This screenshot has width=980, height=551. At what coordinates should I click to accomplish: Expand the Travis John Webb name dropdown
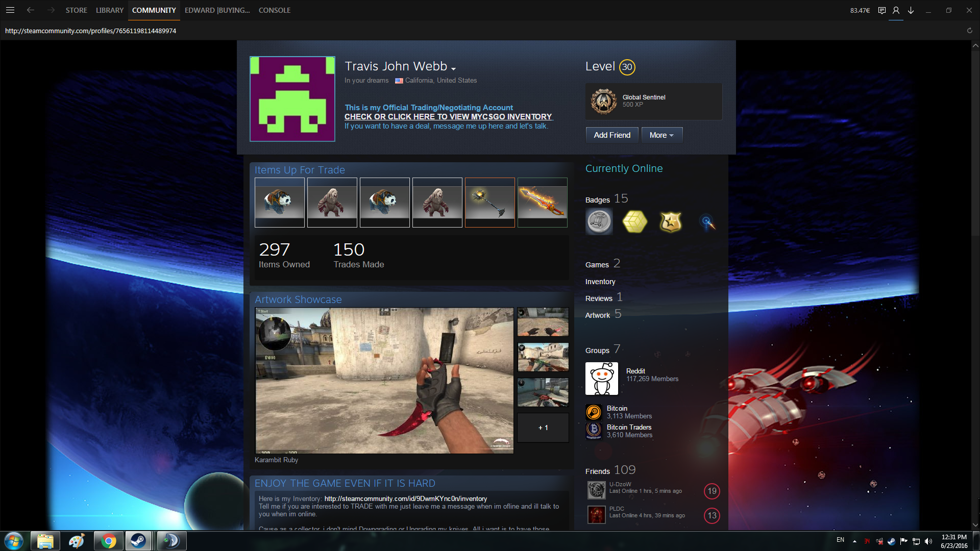(x=453, y=68)
